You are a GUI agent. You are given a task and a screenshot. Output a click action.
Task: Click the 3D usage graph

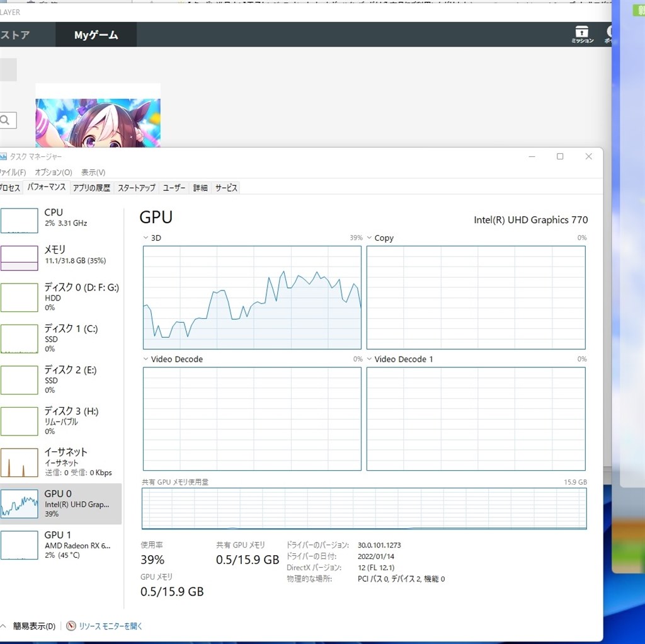(x=252, y=297)
